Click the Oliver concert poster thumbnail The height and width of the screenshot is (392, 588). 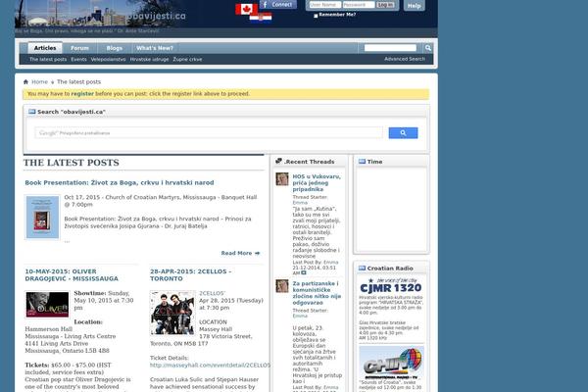47,305
